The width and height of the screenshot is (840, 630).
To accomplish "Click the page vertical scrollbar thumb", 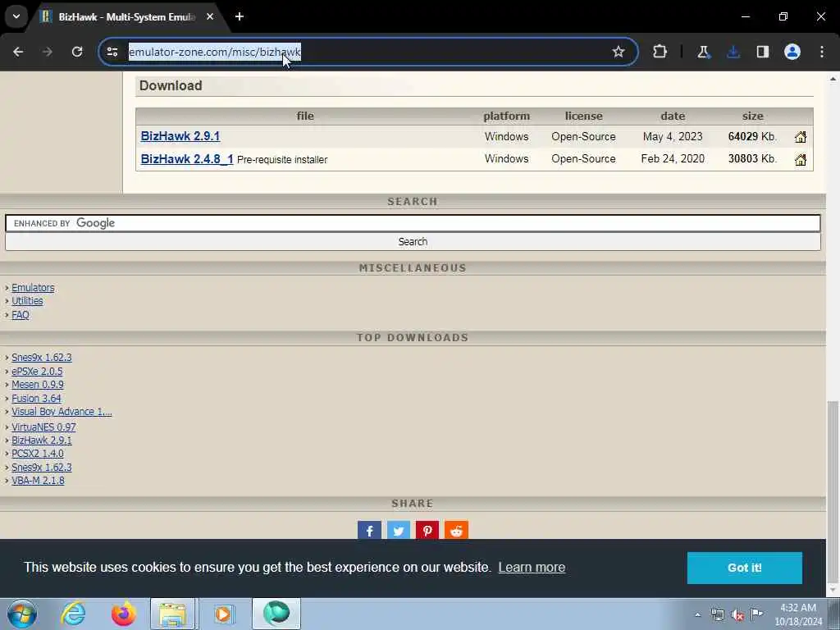I will [833, 492].
